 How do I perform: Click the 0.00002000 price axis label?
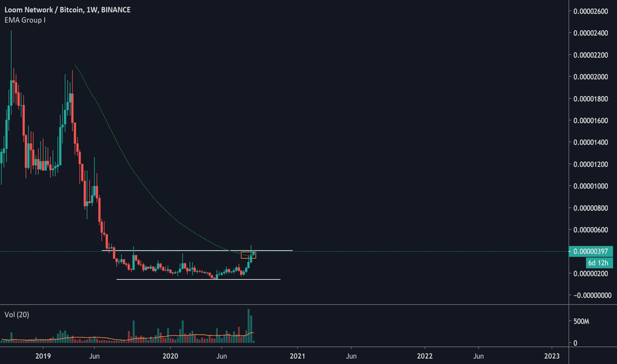(591, 77)
